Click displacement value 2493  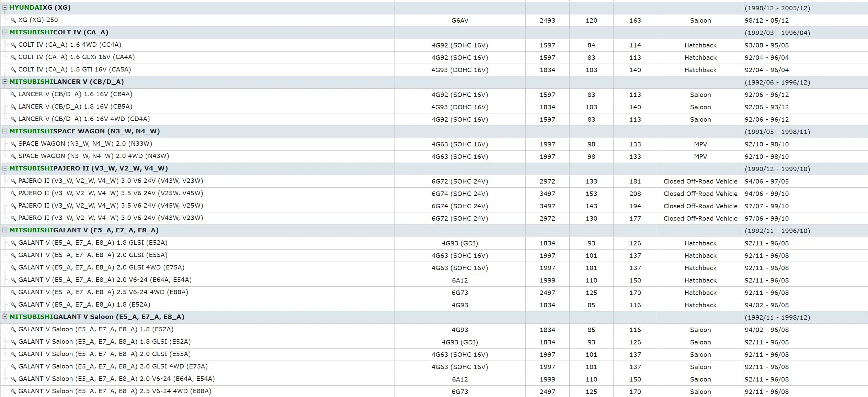(547, 20)
